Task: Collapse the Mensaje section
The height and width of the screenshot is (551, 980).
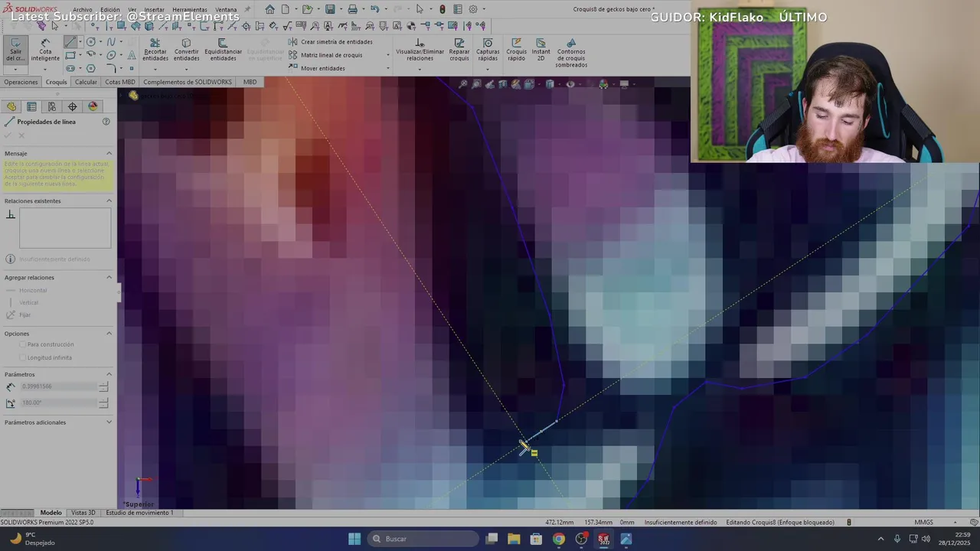Action: coord(109,154)
